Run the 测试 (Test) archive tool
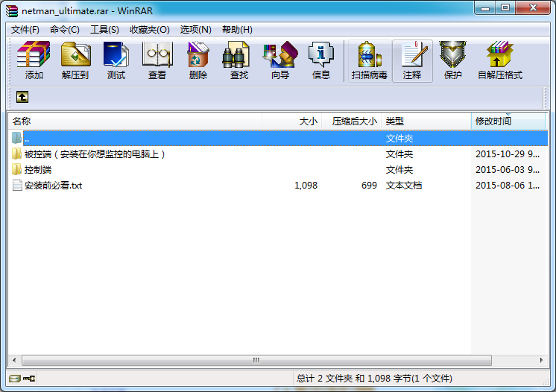Image resolution: width=556 pixels, height=392 pixels. click(x=116, y=60)
